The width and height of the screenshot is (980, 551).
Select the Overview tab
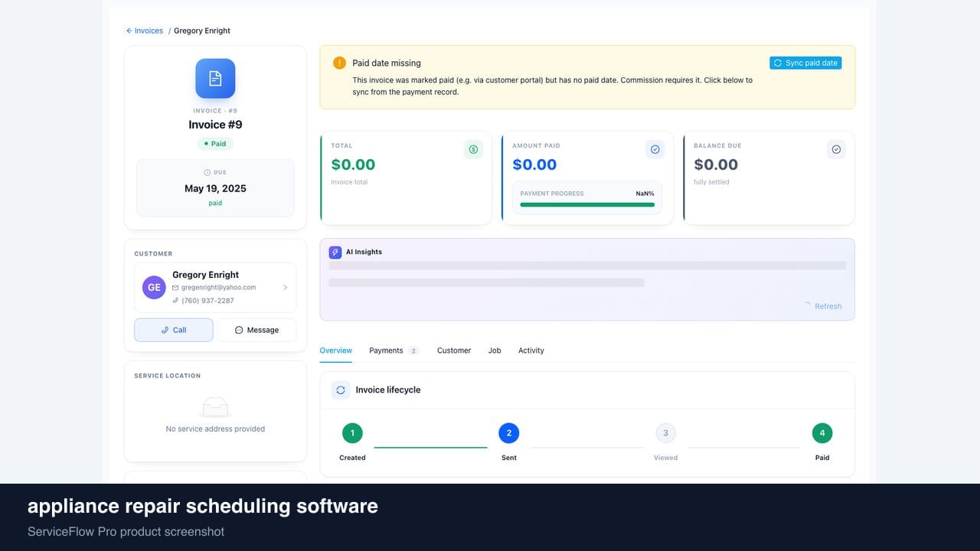tap(335, 350)
